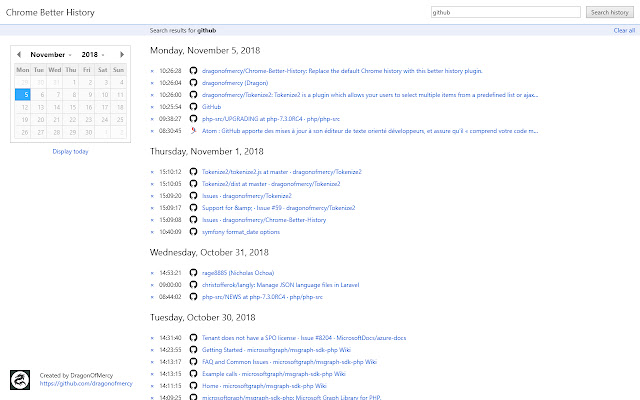640x400 pixels.
Task: Delete the 10:40:09 symfony entry
Action: pyautogui.click(x=152, y=232)
